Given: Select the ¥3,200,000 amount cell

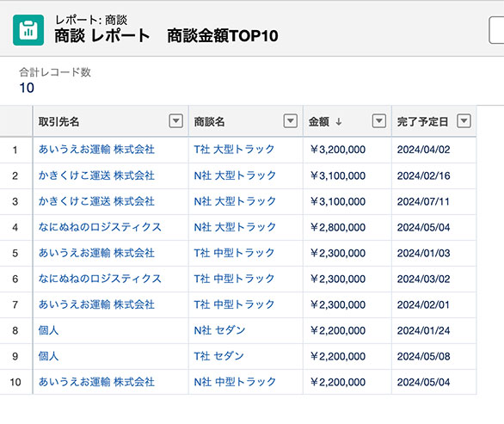Looking at the screenshot, I should 347,150.
